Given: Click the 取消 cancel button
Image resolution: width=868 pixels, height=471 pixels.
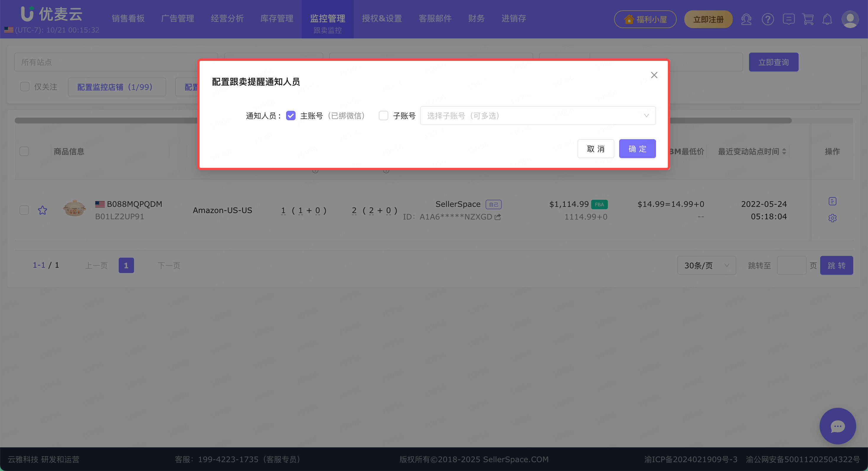Looking at the screenshot, I should [595, 149].
